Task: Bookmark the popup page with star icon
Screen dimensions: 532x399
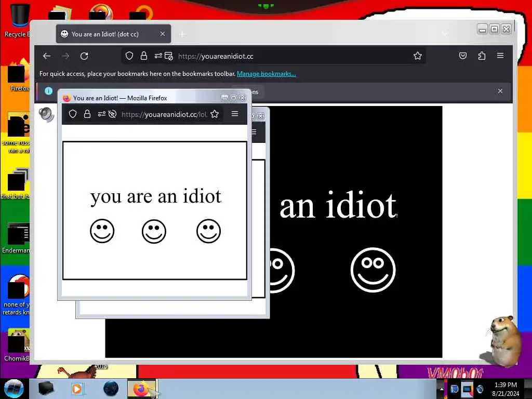Action: [x=215, y=114]
